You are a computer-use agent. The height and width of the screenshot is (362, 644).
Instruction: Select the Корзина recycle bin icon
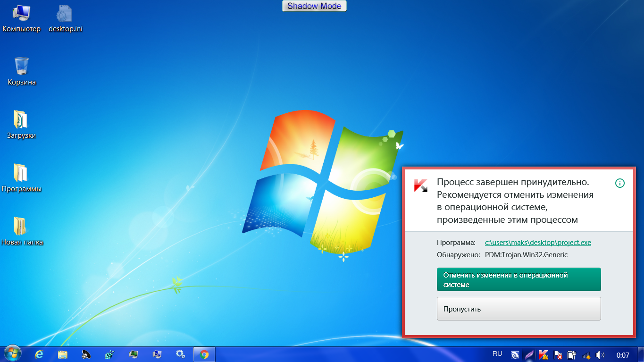pos(22,72)
